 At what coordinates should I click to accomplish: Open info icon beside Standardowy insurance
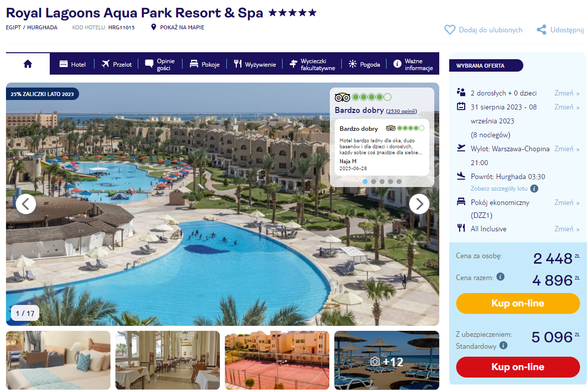(503, 345)
